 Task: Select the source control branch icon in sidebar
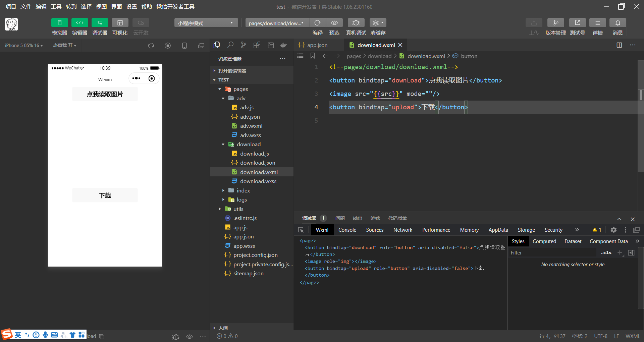[x=244, y=45]
